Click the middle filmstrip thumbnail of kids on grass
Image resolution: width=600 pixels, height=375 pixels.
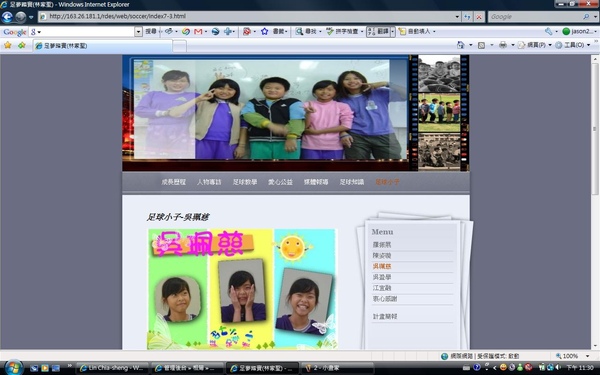tap(439, 112)
